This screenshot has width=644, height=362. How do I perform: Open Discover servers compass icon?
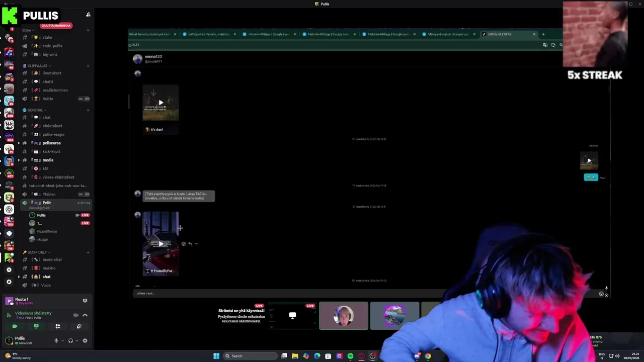[9, 282]
